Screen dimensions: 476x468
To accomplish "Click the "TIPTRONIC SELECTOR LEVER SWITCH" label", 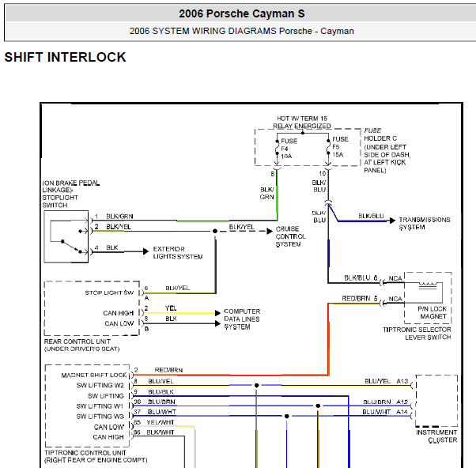I will click(x=417, y=334).
